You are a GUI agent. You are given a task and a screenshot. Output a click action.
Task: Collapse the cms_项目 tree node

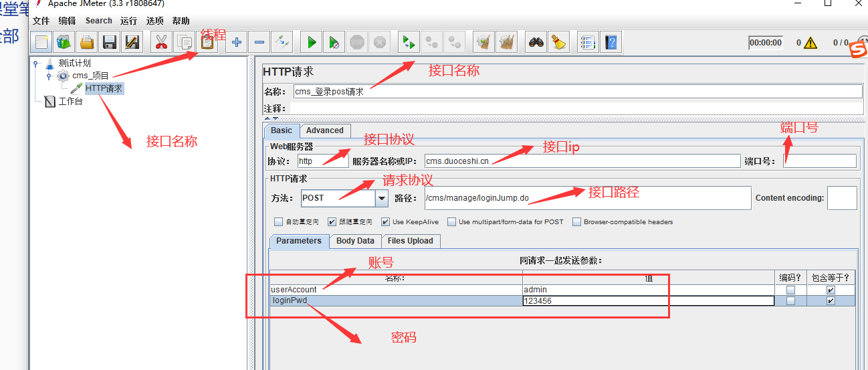point(48,76)
